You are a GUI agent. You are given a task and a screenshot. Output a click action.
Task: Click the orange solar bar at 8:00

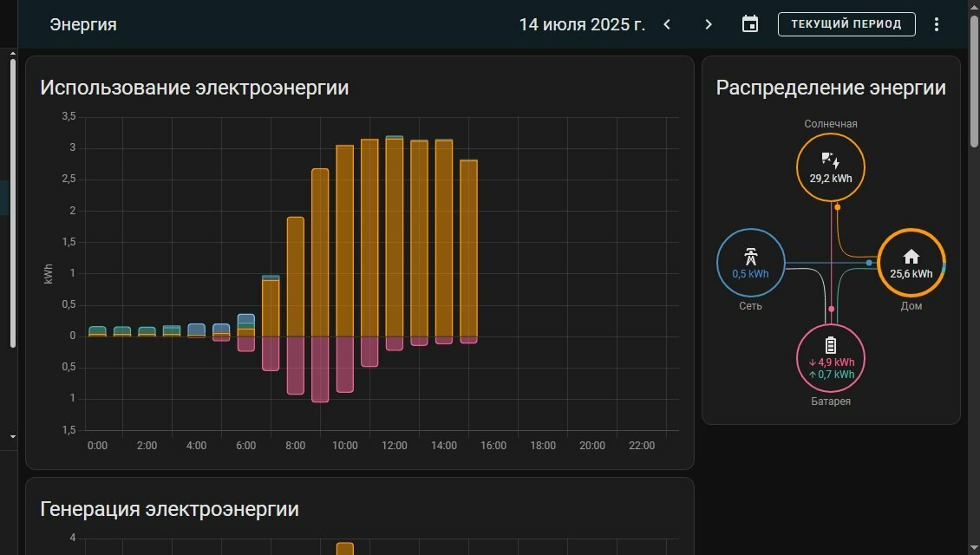pos(296,277)
